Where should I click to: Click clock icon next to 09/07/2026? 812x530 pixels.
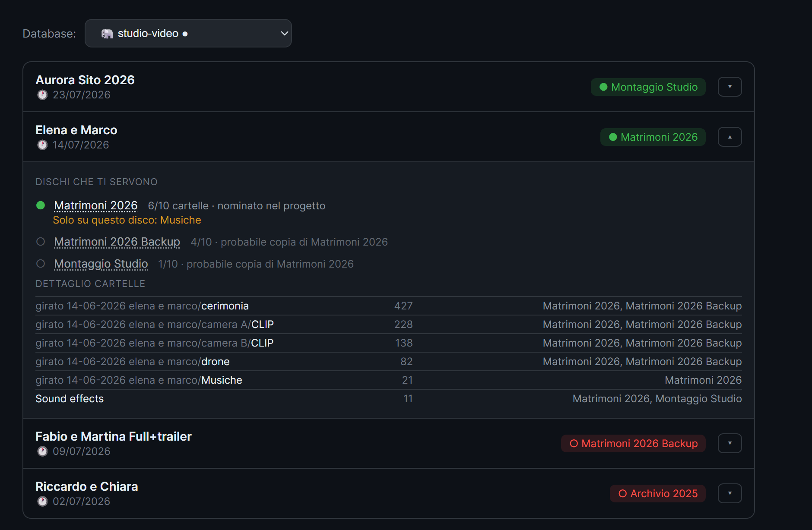tap(42, 451)
